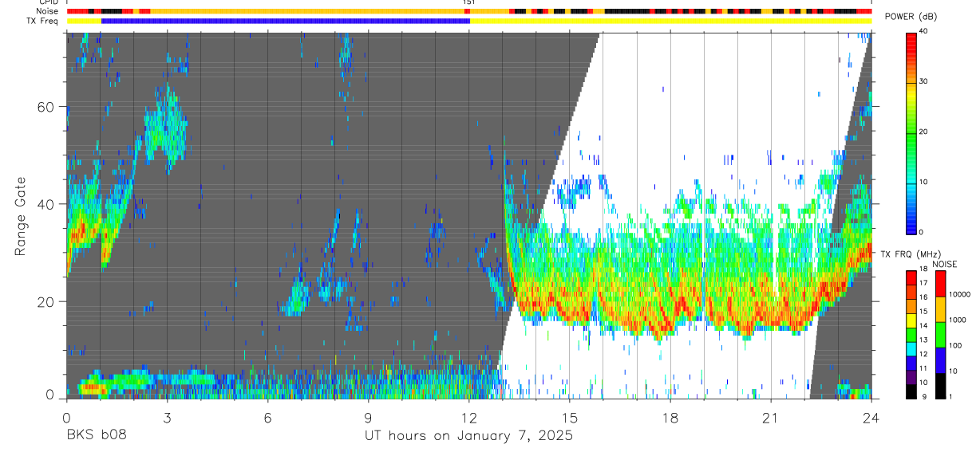Click the x-axis tick label "15" under plot
Image resolution: width=980 pixels, height=452 pixels.
(570, 418)
